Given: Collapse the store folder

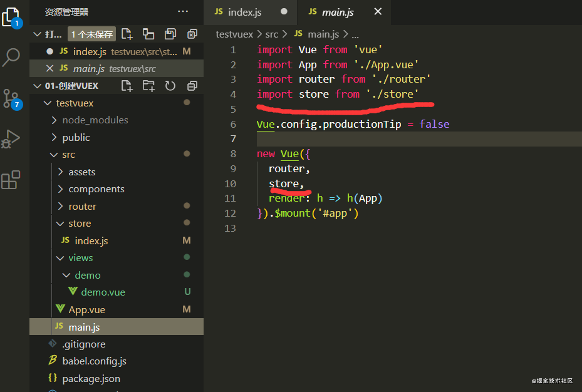Looking at the screenshot, I should pyautogui.click(x=60, y=224).
